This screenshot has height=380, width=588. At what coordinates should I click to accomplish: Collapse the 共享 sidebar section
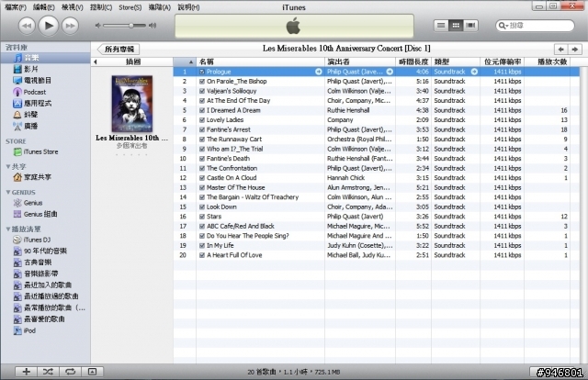point(8,166)
